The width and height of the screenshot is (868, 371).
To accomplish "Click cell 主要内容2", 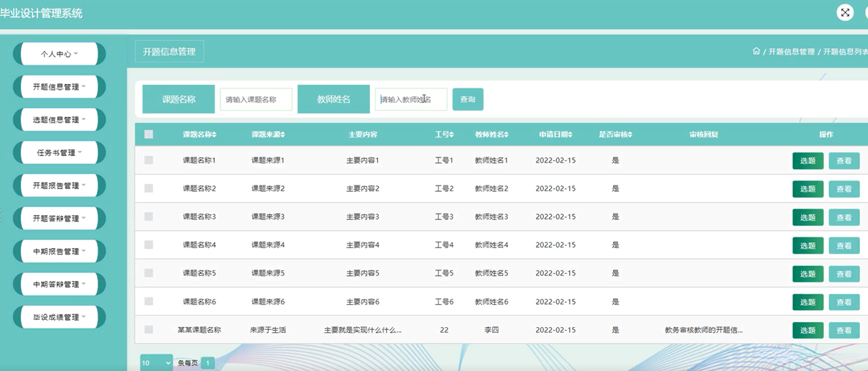I will point(363,188).
